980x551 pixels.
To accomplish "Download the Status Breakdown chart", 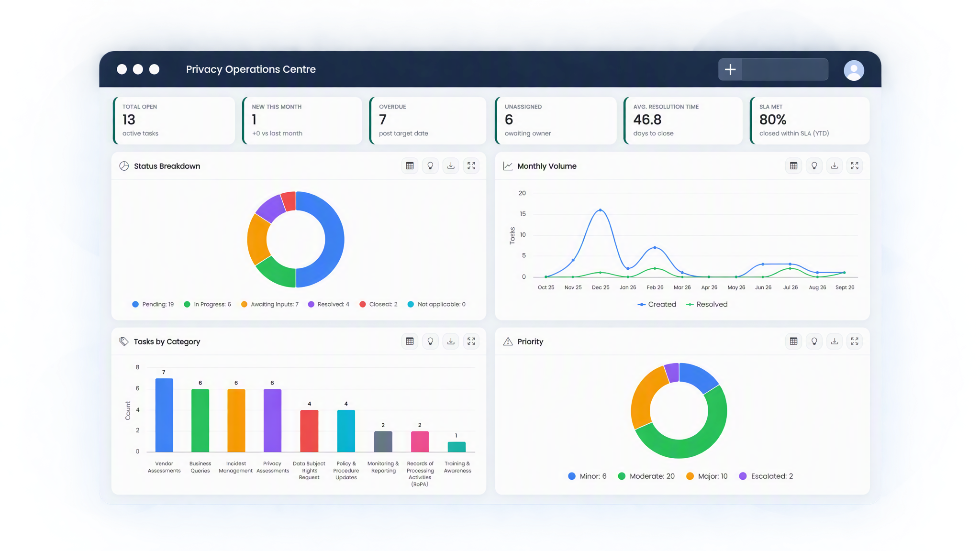I will pos(451,165).
